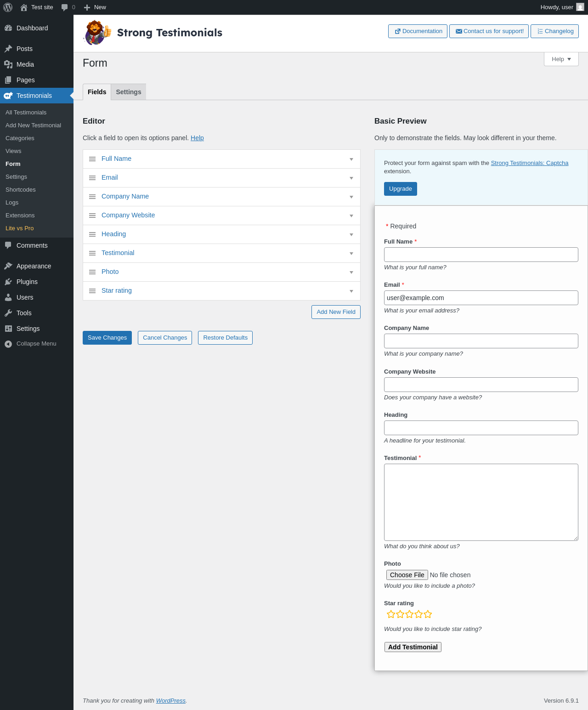The image size is (588, 710).
Task: Expand the Testimonial field arrow
Action: [x=351, y=254]
